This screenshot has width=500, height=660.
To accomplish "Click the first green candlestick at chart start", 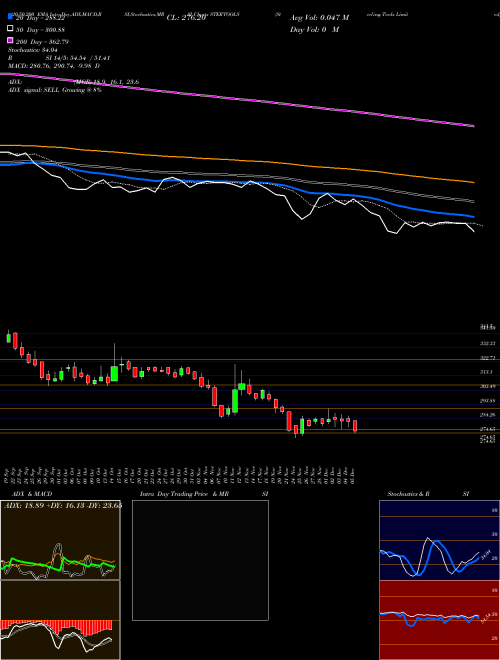I will [x=8, y=337].
